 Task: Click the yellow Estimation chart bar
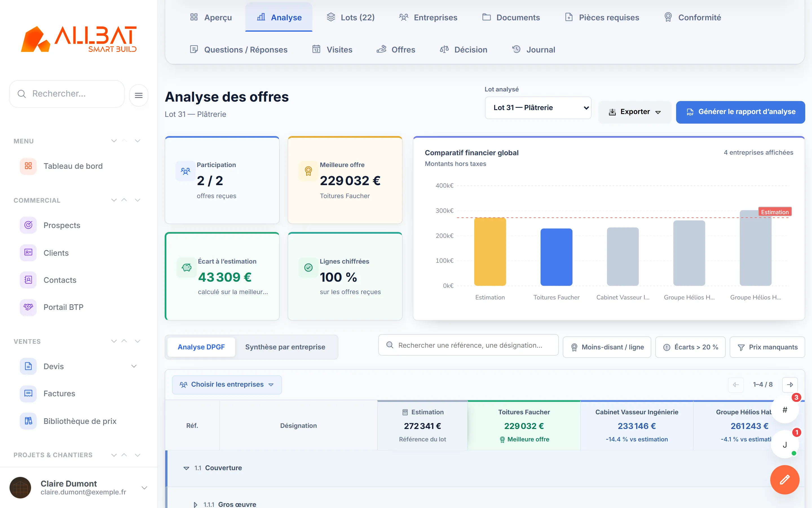(x=490, y=252)
